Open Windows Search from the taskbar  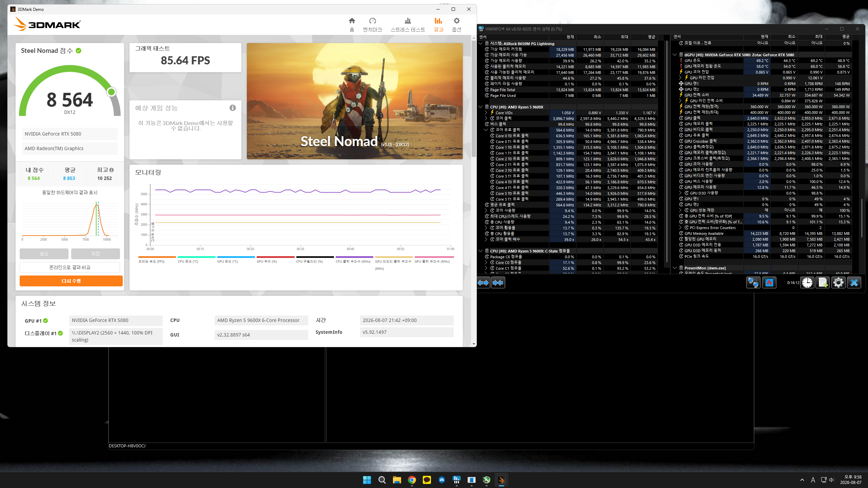point(382,480)
